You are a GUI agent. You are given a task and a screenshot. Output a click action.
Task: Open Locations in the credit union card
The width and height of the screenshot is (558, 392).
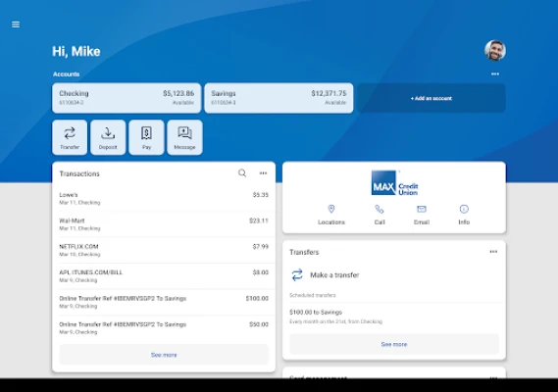pyautogui.click(x=331, y=215)
